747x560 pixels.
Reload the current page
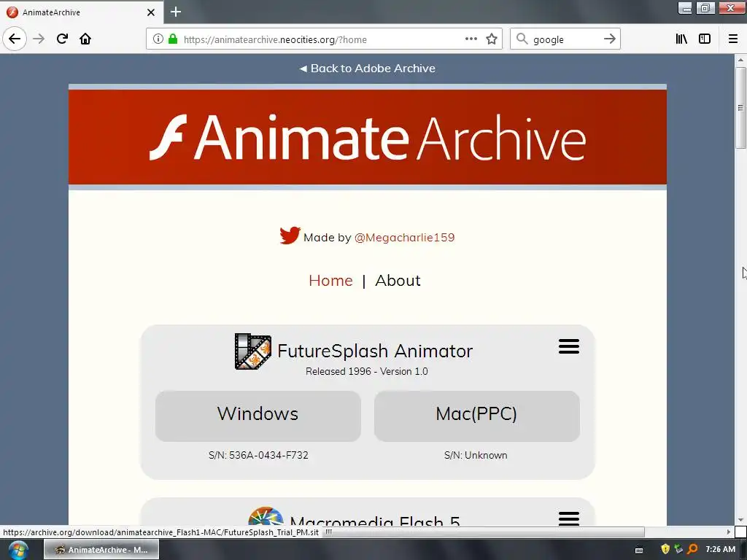[x=62, y=39]
